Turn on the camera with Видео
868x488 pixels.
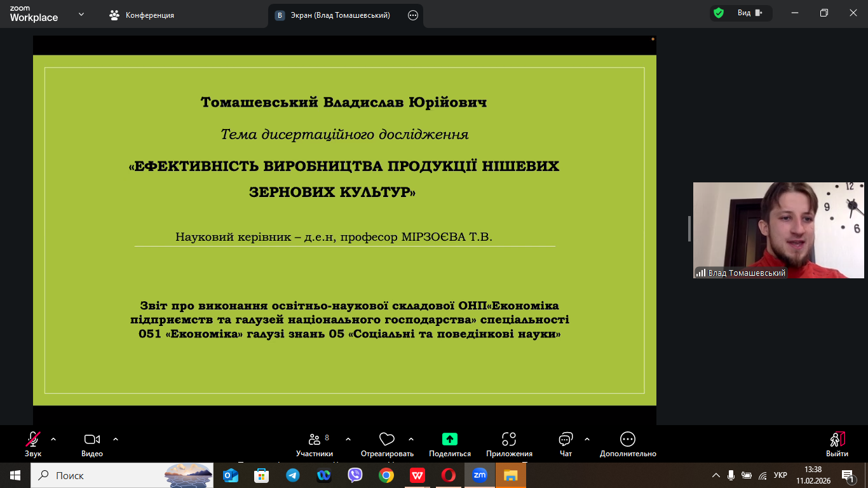(92, 444)
